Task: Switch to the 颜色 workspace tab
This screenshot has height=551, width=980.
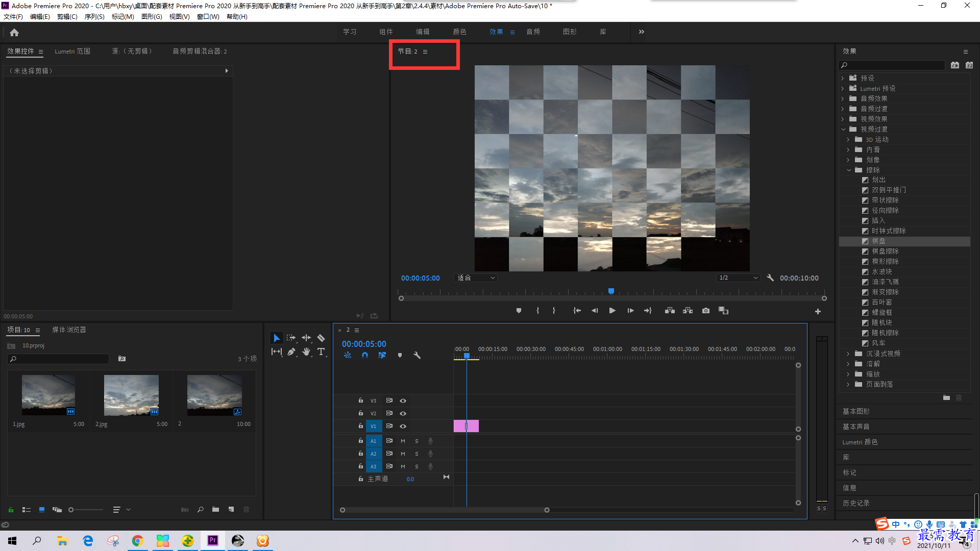Action: coord(459,32)
